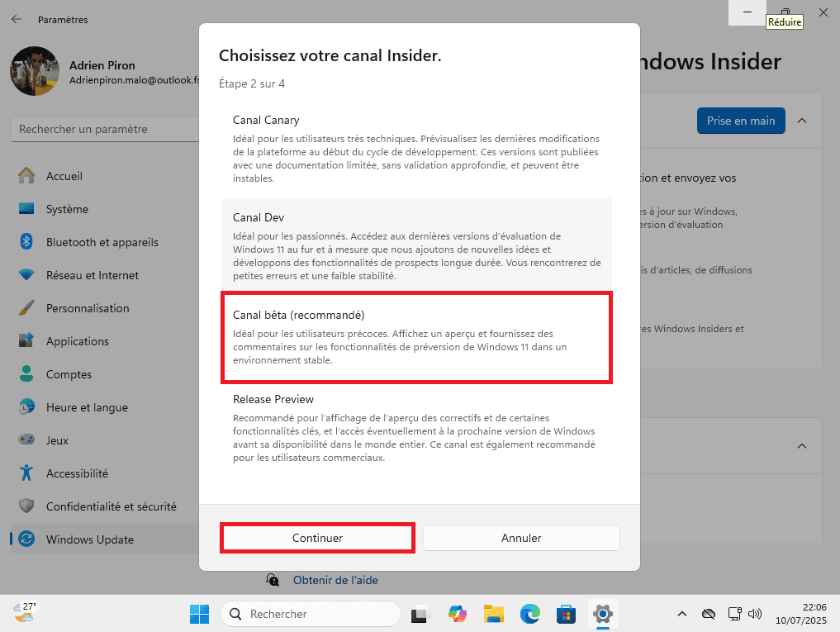Click the Continuer button

pos(317,538)
